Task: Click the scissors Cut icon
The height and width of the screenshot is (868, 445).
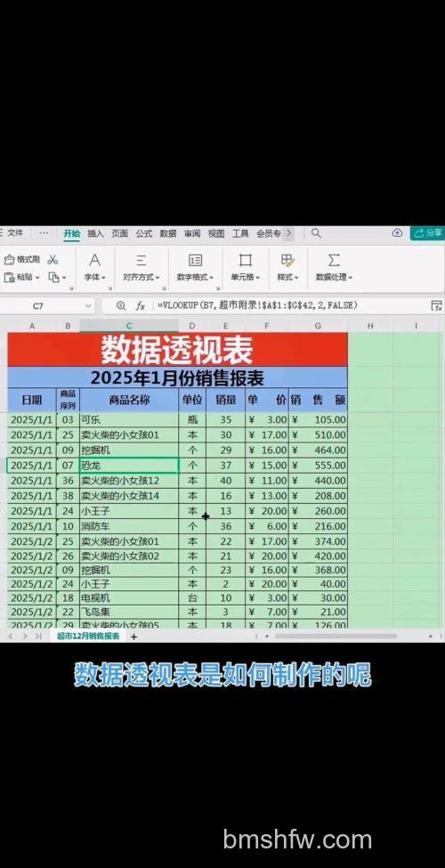Action: tap(53, 260)
